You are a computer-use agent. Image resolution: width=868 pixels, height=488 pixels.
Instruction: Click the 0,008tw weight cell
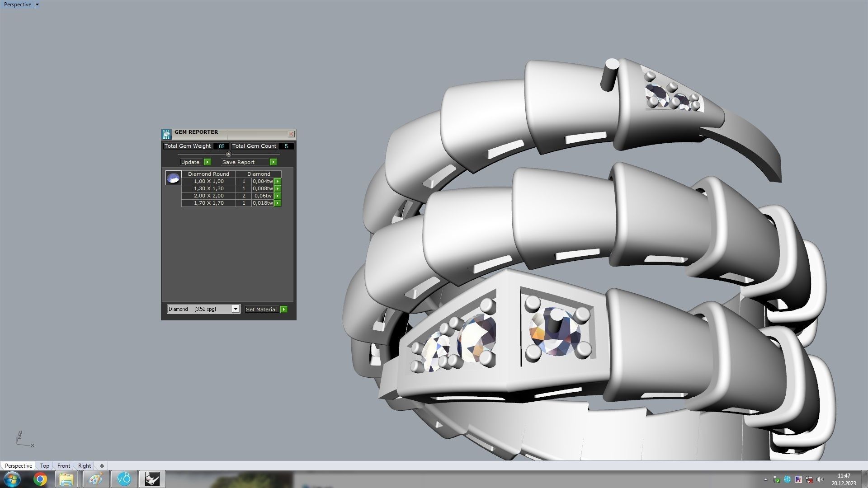tap(263, 188)
